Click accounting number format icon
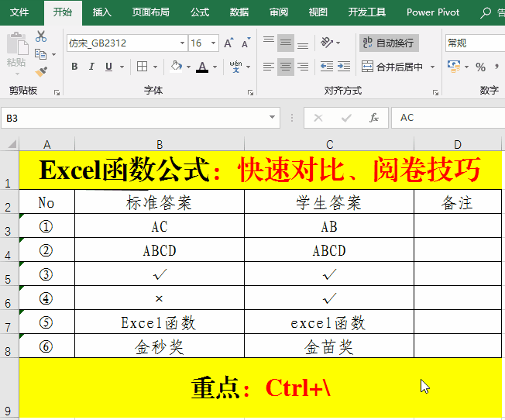The image size is (505, 420). pos(454,67)
